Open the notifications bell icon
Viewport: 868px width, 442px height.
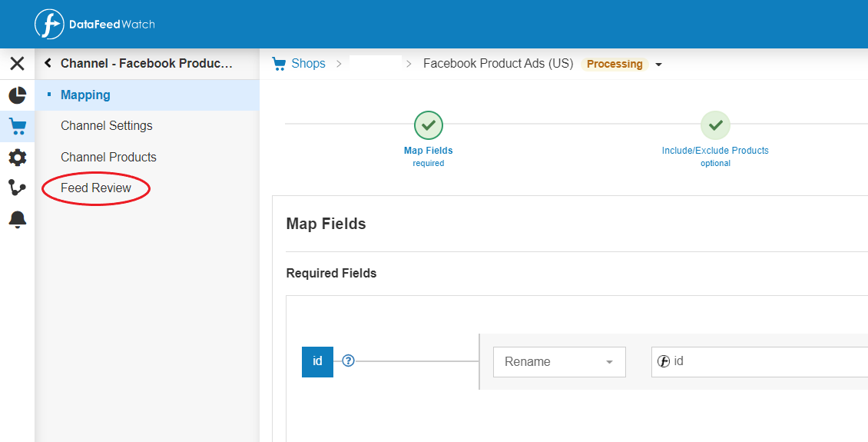click(x=17, y=220)
